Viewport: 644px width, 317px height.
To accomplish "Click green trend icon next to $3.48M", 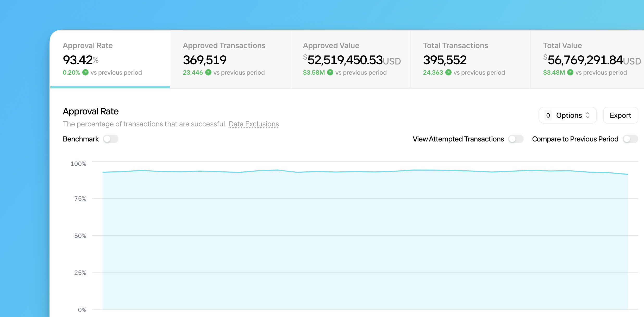I will [570, 72].
